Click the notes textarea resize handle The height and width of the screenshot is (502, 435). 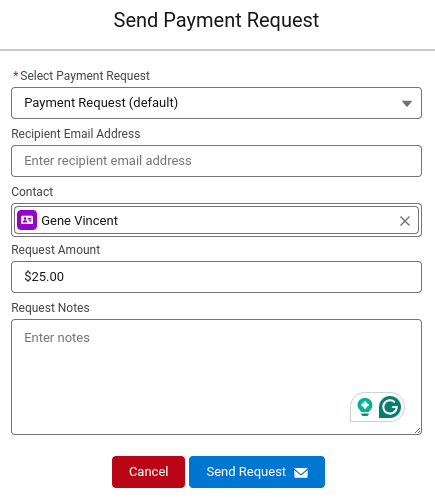417,430
